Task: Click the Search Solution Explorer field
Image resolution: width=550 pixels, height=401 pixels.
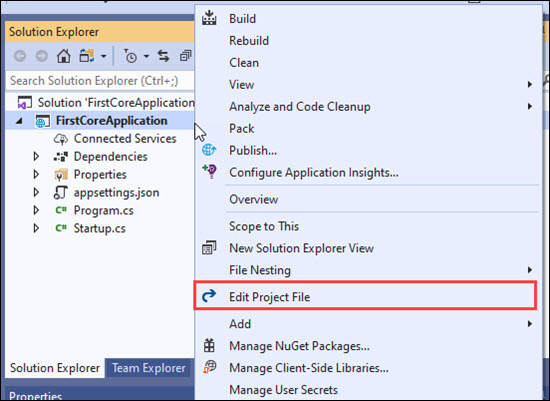Action: 100,81
